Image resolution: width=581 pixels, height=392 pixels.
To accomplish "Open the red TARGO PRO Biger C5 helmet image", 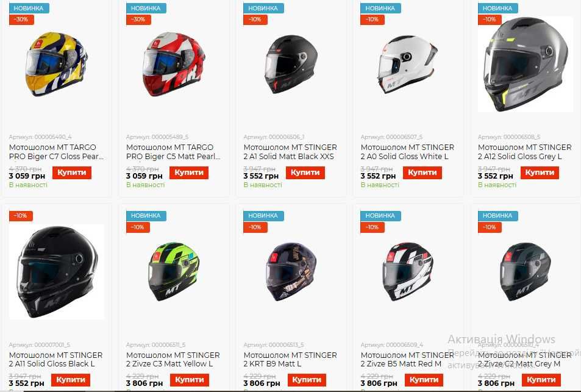I will click(173, 64).
